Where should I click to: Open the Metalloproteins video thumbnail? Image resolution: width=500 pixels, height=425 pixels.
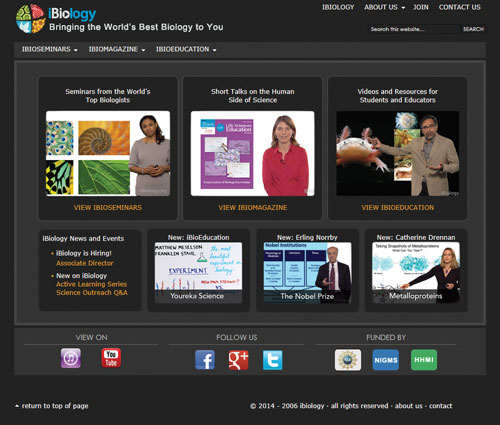tap(416, 273)
